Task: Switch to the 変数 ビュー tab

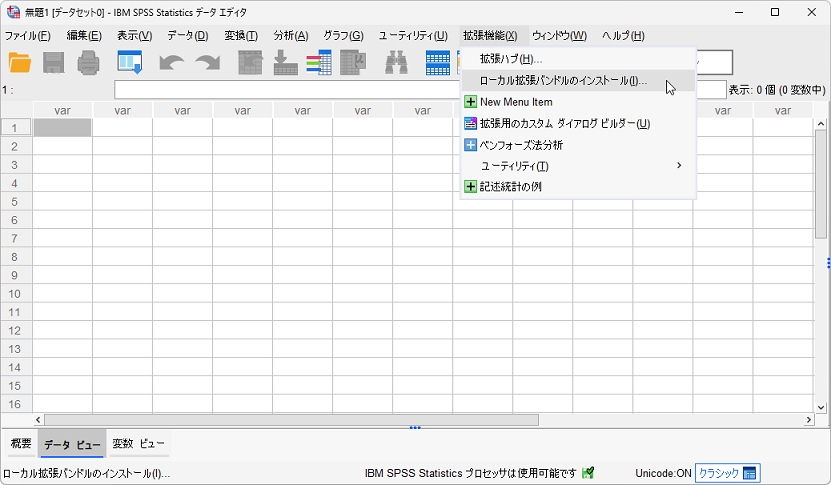Action: tap(138, 444)
